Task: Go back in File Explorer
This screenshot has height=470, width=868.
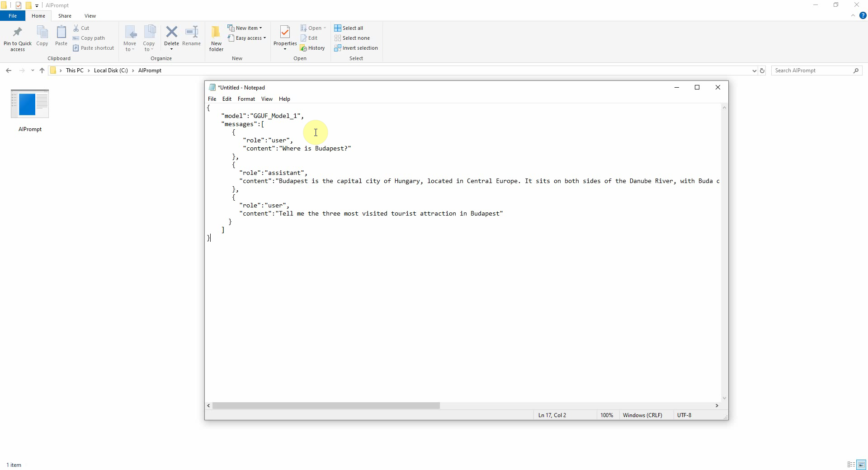Action: (9, 70)
